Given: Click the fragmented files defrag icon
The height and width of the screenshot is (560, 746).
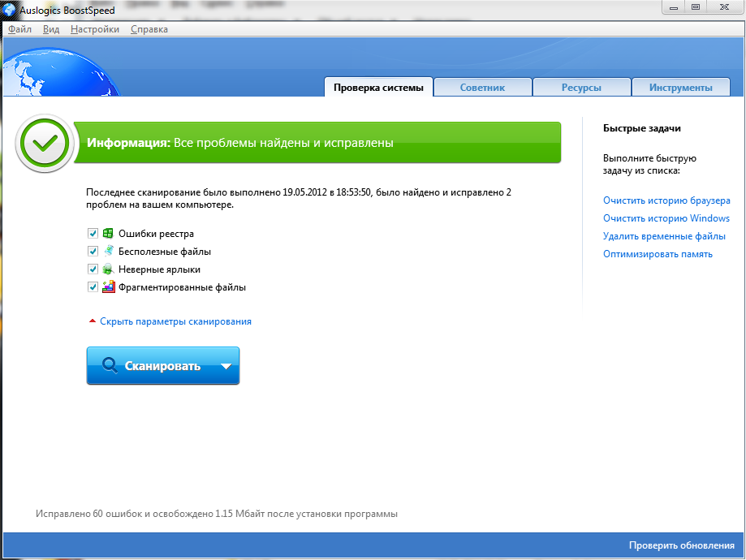Looking at the screenshot, I should 109,286.
